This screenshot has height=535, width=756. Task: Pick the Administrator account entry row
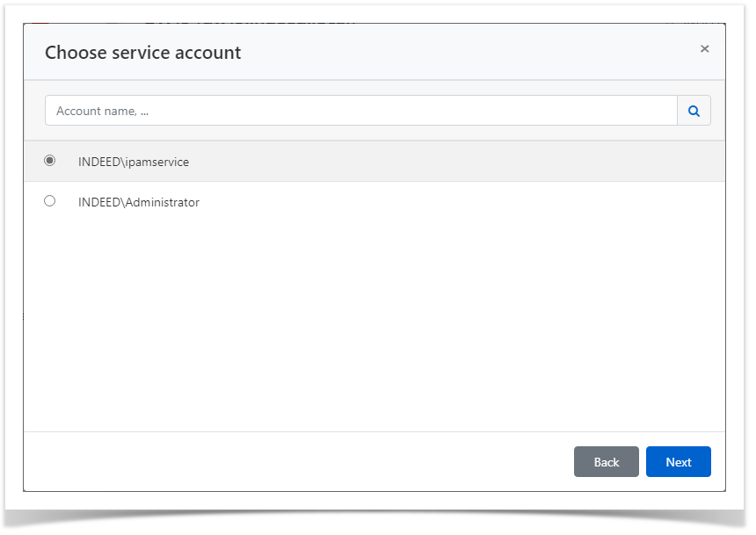tap(138, 201)
